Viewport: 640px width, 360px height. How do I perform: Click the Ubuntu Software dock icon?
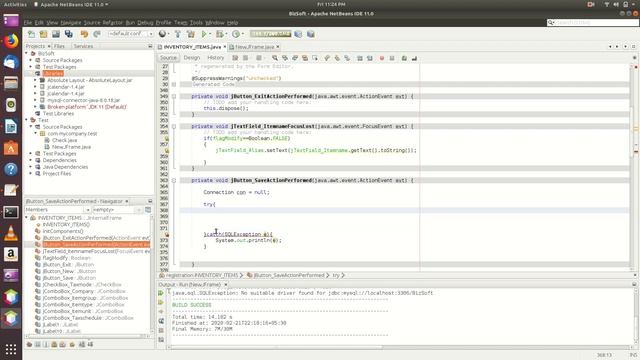[x=11, y=148]
